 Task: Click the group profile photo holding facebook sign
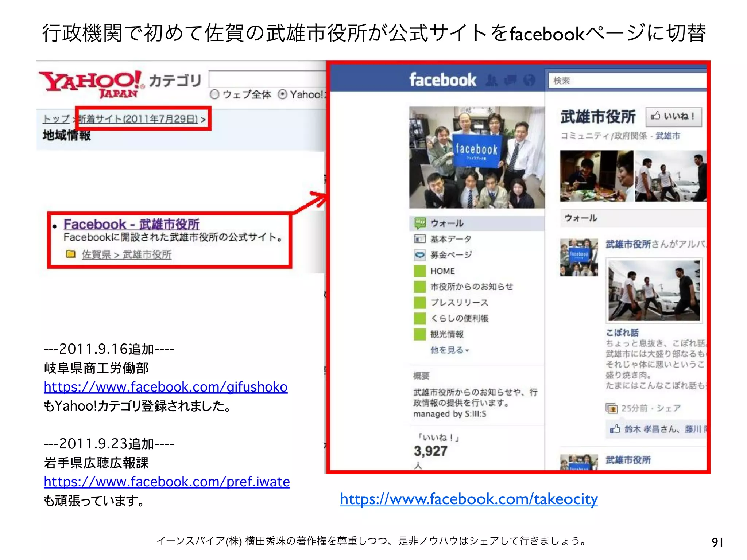pyautogui.click(x=477, y=157)
